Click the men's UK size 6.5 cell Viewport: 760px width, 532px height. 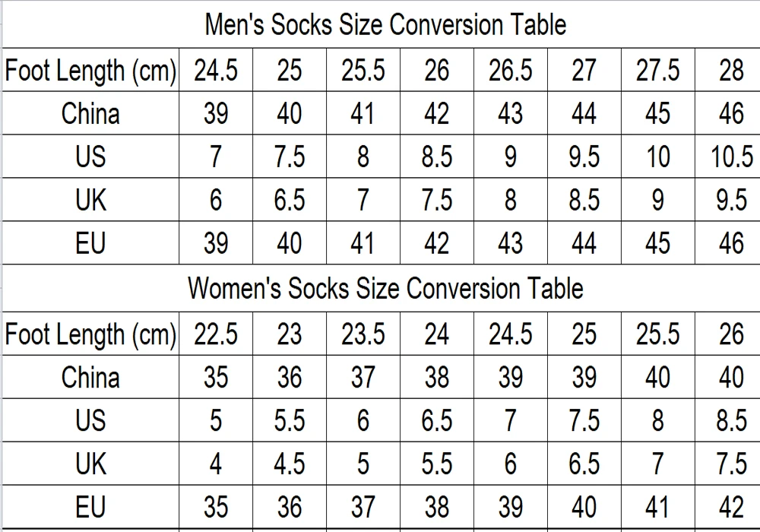[290, 200]
